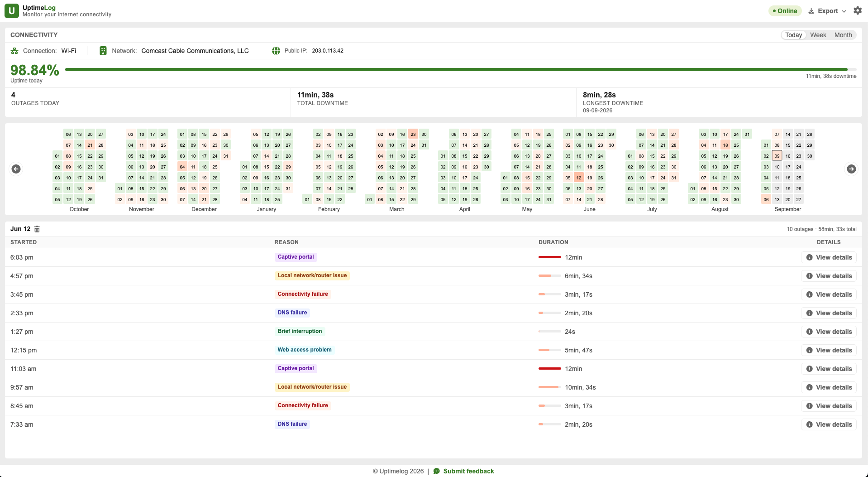
Task: View details for 8:45 am outage
Action: click(829, 406)
